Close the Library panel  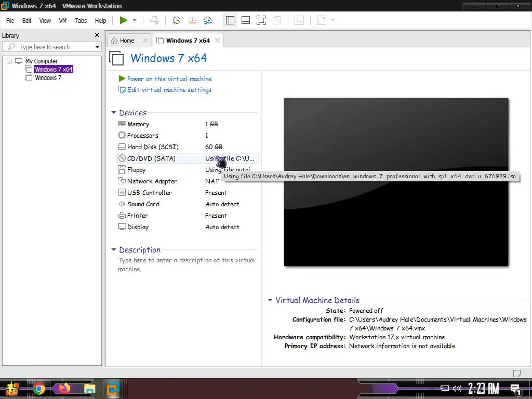coord(97,35)
